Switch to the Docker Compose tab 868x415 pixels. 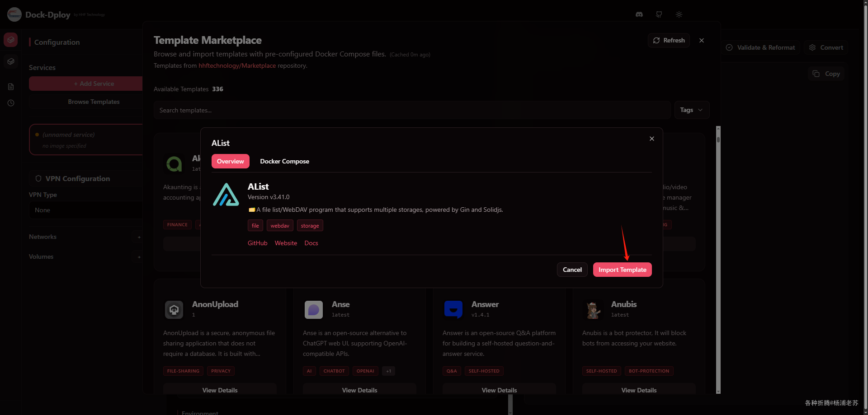tap(285, 161)
